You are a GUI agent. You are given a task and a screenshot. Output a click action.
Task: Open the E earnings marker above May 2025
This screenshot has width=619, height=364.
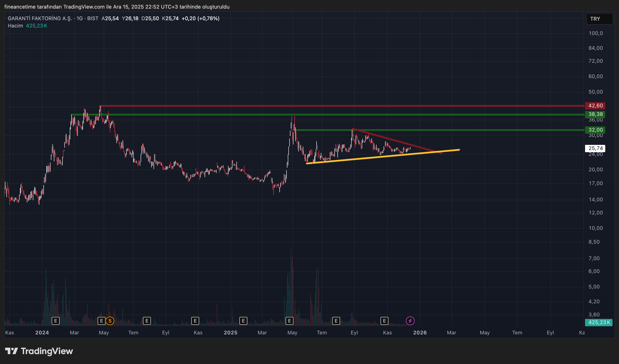(289, 321)
